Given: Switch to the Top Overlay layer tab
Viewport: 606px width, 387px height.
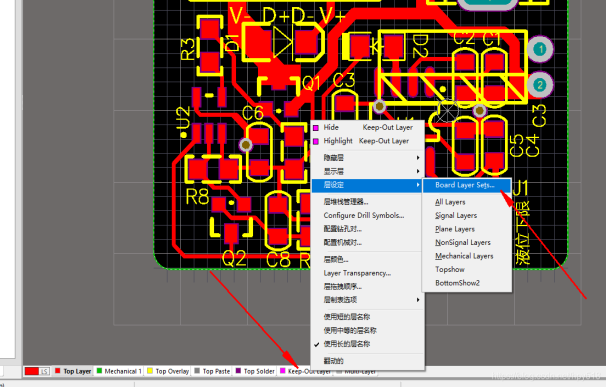Looking at the screenshot, I should pyautogui.click(x=168, y=371).
